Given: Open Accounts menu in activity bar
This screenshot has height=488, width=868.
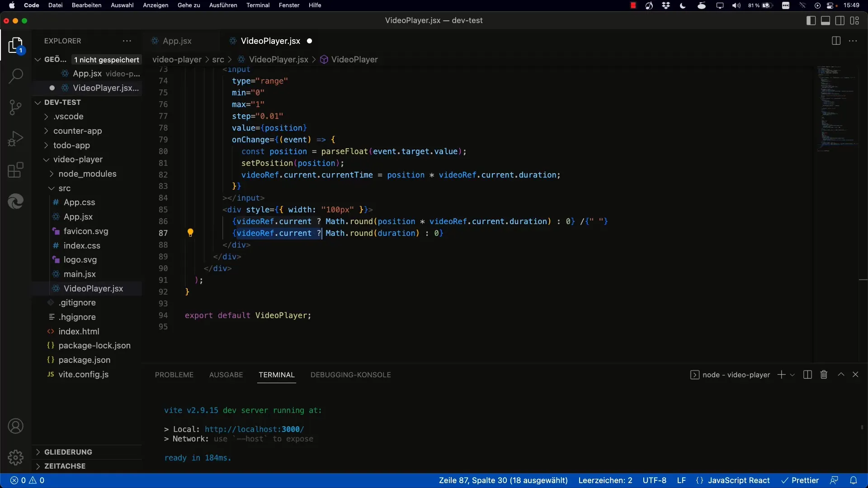Looking at the screenshot, I should point(15,426).
